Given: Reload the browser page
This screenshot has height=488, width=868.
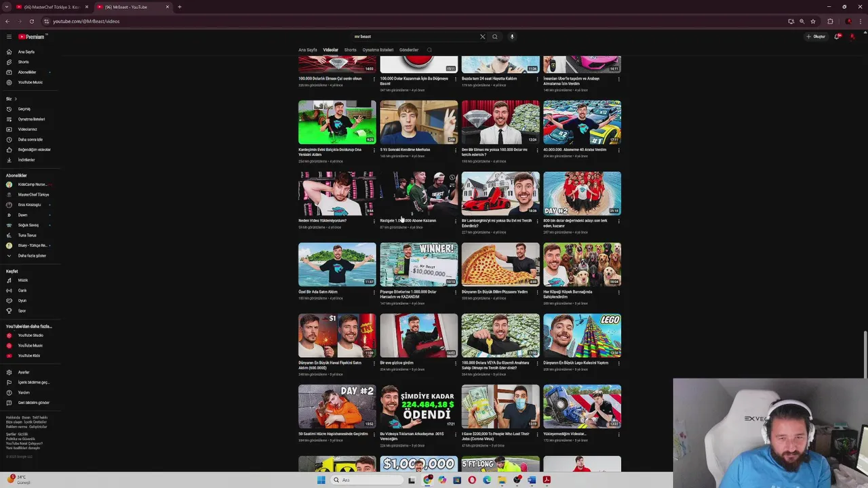Looking at the screenshot, I should coord(31,21).
